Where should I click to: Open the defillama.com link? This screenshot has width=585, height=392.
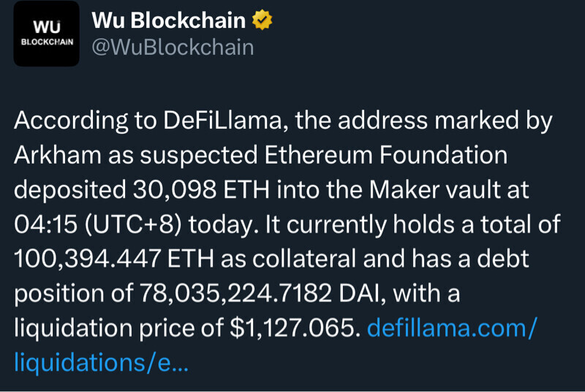(x=451, y=328)
